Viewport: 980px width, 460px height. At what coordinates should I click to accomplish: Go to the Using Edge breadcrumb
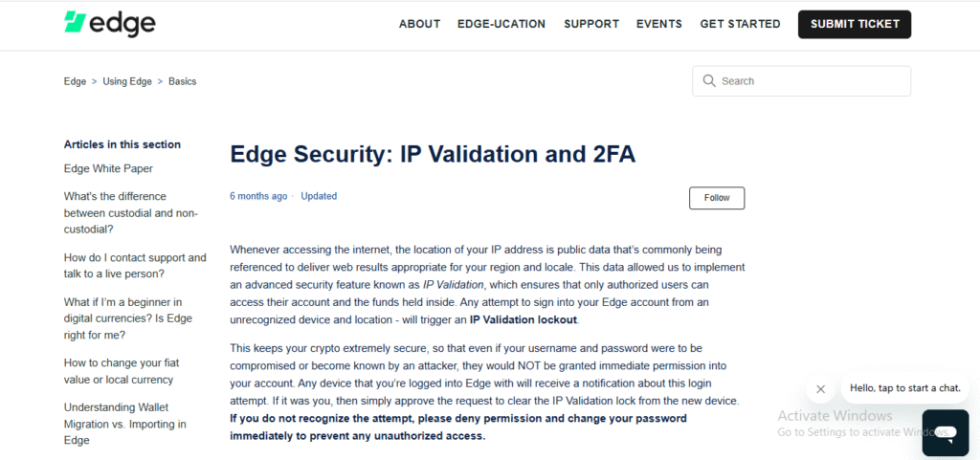point(127,81)
